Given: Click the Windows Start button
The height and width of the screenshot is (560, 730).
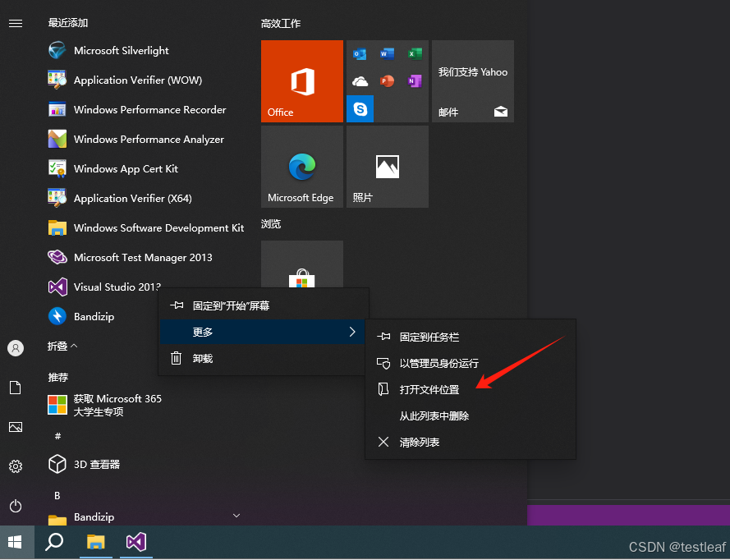Looking at the screenshot, I should pyautogui.click(x=16, y=542).
